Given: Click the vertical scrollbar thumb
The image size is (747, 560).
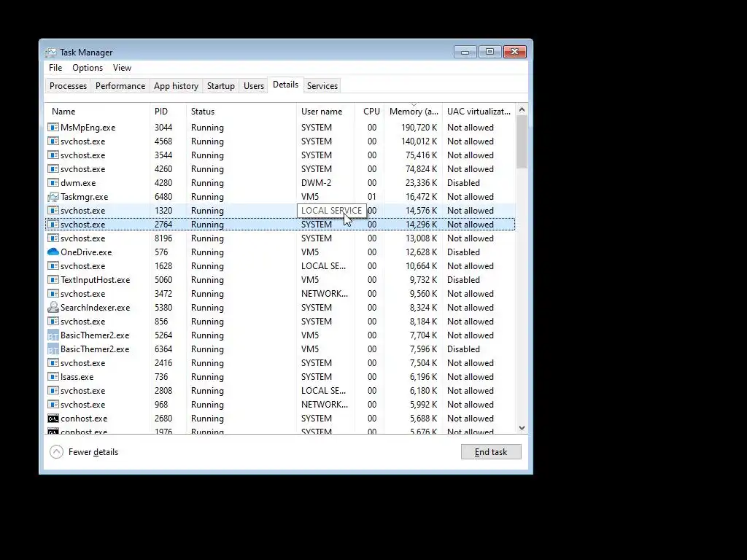Looking at the screenshot, I should coord(522,141).
